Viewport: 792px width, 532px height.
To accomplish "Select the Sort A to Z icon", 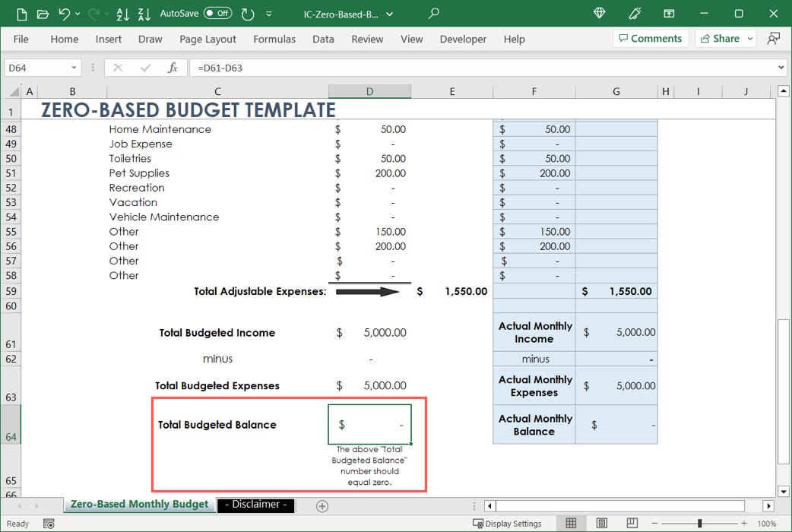I will coord(122,14).
